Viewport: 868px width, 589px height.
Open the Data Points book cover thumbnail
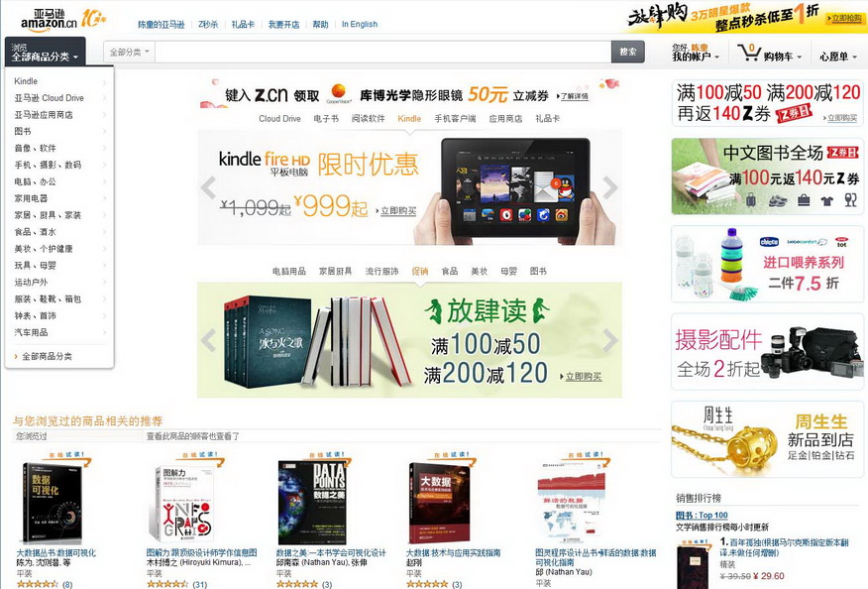tap(312, 503)
